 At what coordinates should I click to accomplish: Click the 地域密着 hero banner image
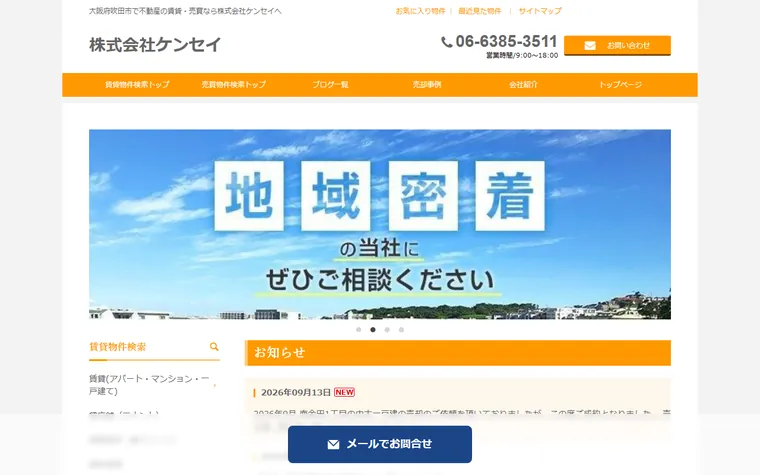[380, 224]
